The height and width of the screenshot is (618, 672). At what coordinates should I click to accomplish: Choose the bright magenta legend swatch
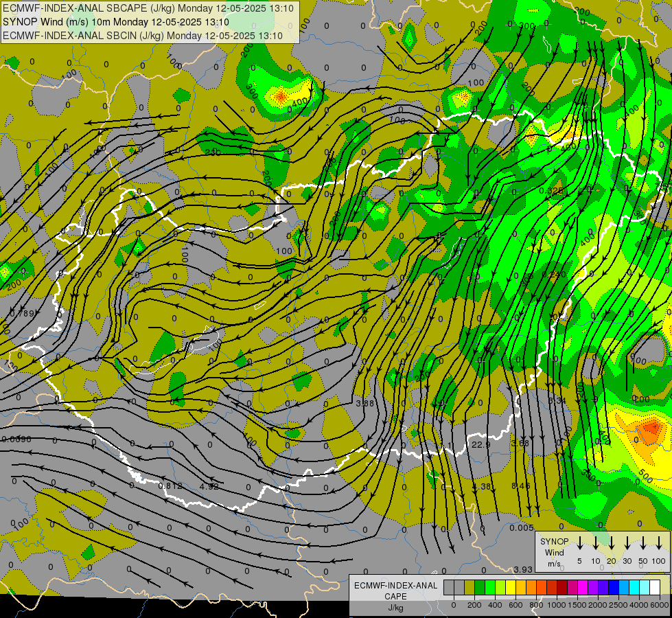(x=583, y=587)
